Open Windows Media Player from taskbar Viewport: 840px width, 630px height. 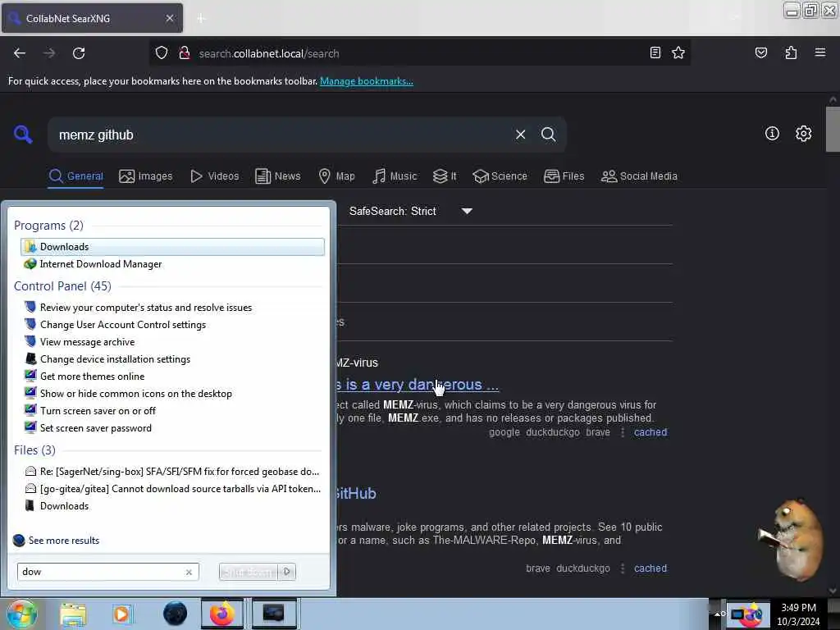121,614
